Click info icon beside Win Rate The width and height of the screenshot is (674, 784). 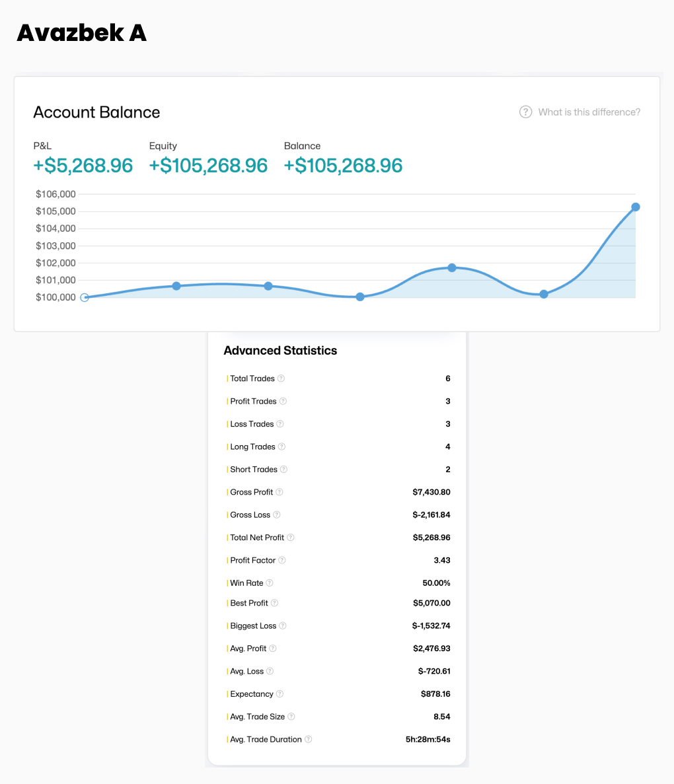[270, 583]
